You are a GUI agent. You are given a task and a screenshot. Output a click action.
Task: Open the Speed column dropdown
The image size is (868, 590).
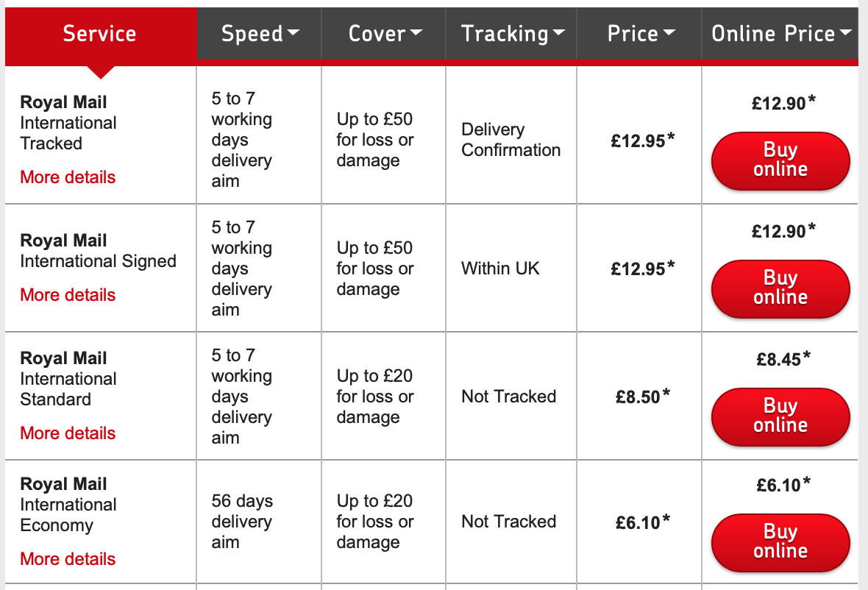[x=260, y=34]
